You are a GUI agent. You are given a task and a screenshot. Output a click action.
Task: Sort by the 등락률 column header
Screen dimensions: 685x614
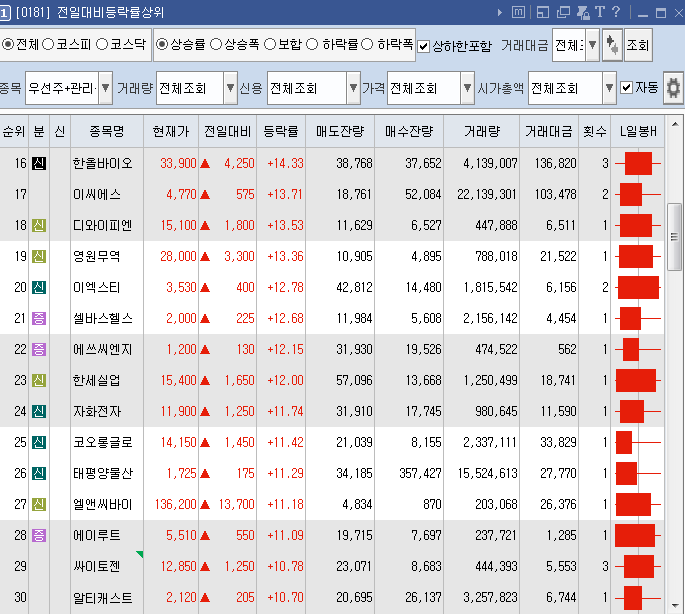(281, 131)
